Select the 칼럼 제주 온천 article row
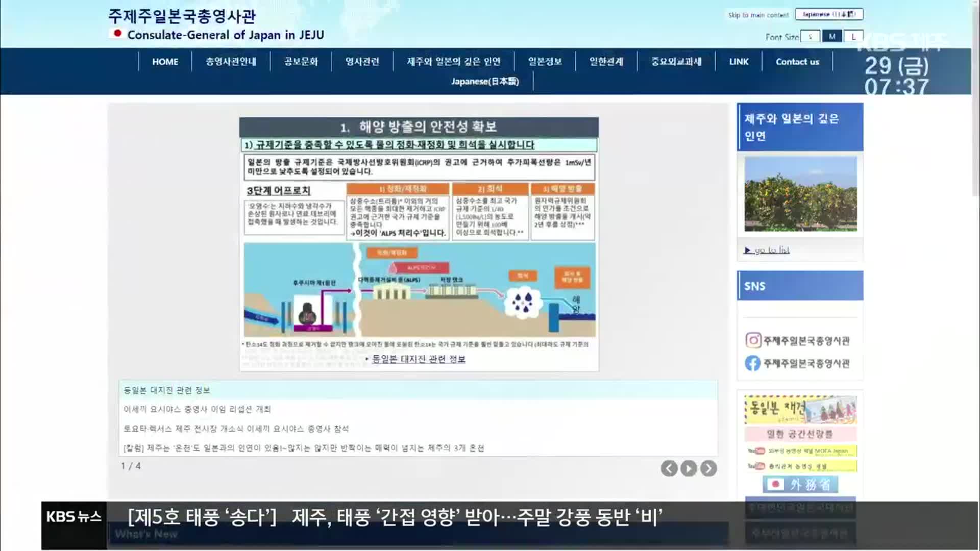The height and width of the screenshot is (551, 980). click(418, 448)
